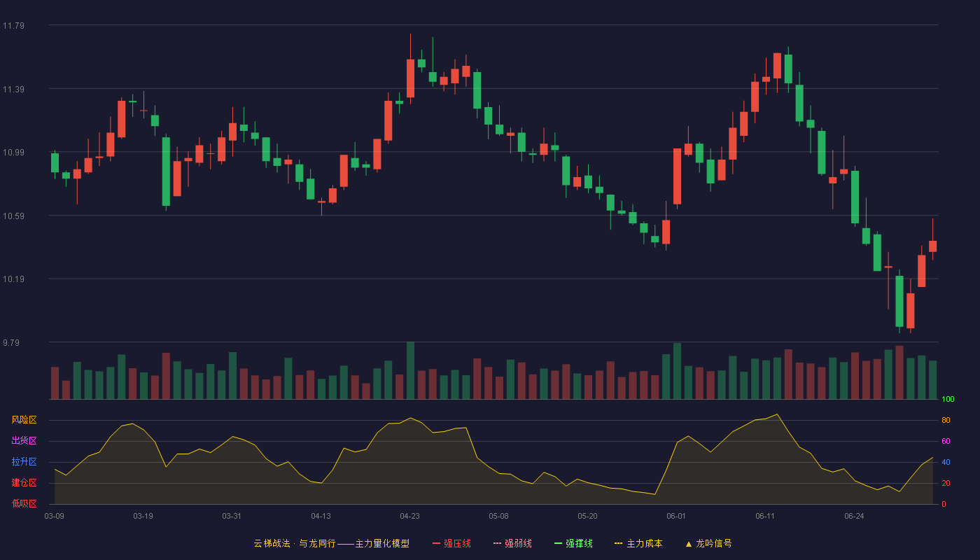
Task: Click the 03-09 date label
Action: 55,516
